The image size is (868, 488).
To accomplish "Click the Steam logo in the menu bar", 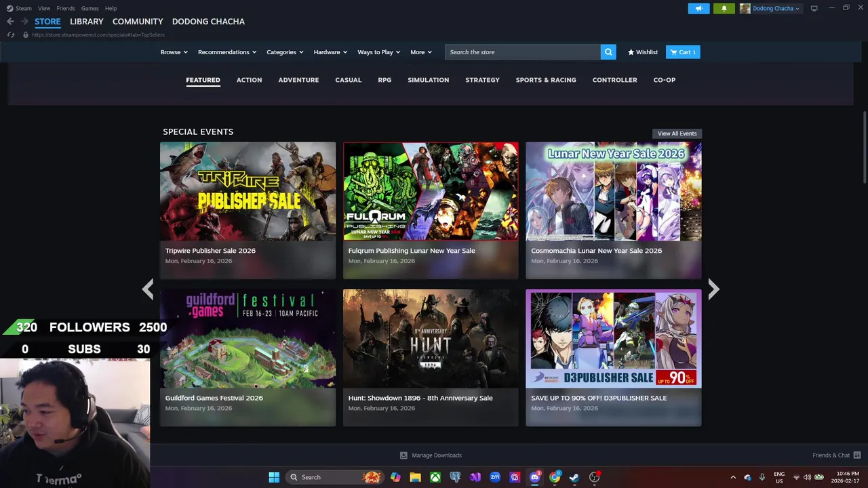I will click(x=9, y=8).
